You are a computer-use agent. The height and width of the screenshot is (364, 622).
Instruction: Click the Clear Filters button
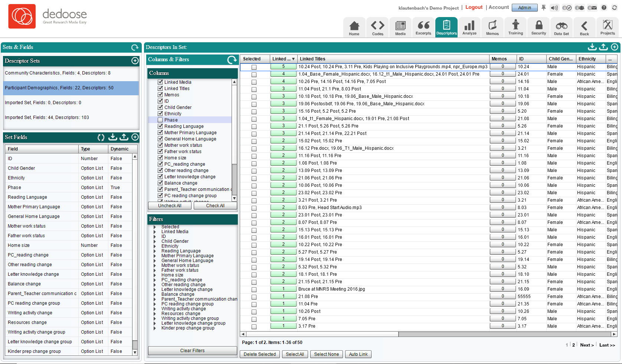click(192, 351)
